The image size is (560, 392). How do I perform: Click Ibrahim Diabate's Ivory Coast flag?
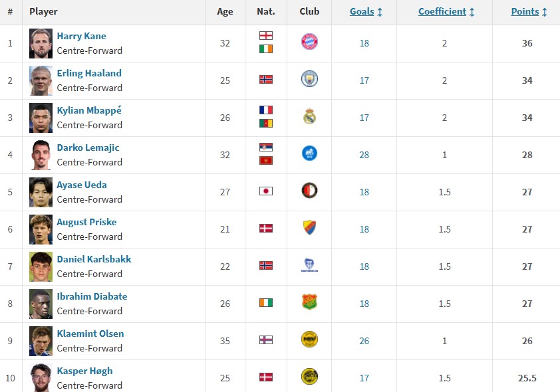coord(266,303)
